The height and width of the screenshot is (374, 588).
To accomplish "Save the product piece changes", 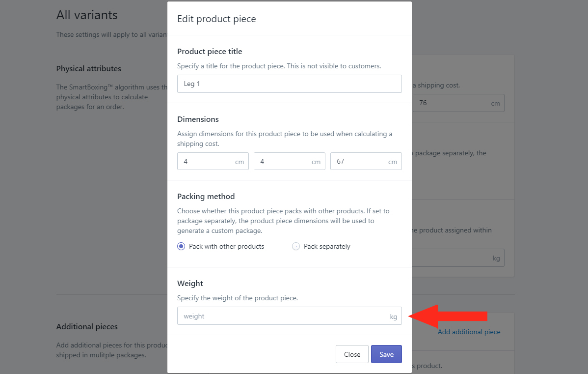I will [386, 354].
